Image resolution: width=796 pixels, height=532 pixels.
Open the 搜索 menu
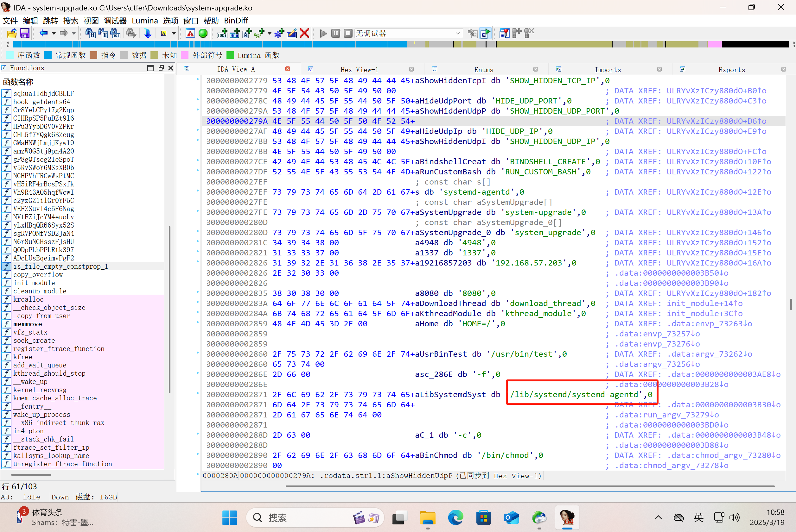[71, 21]
